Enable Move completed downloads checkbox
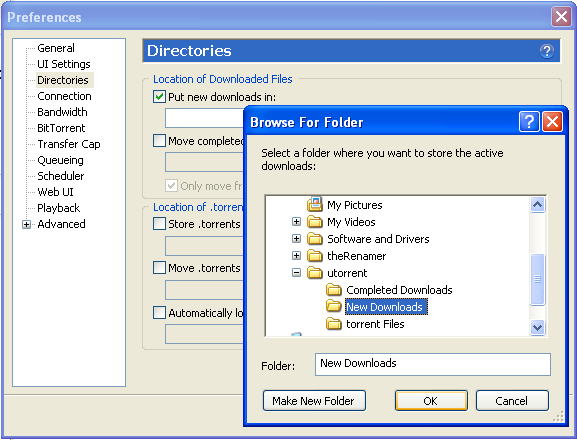Image resolution: width=577 pixels, height=440 pixels. [x=159, y=141]
